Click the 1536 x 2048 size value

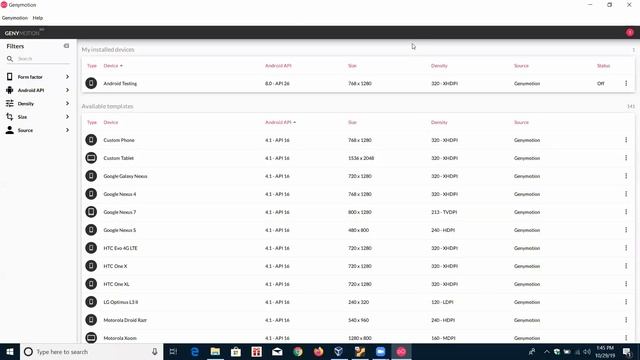361,158
